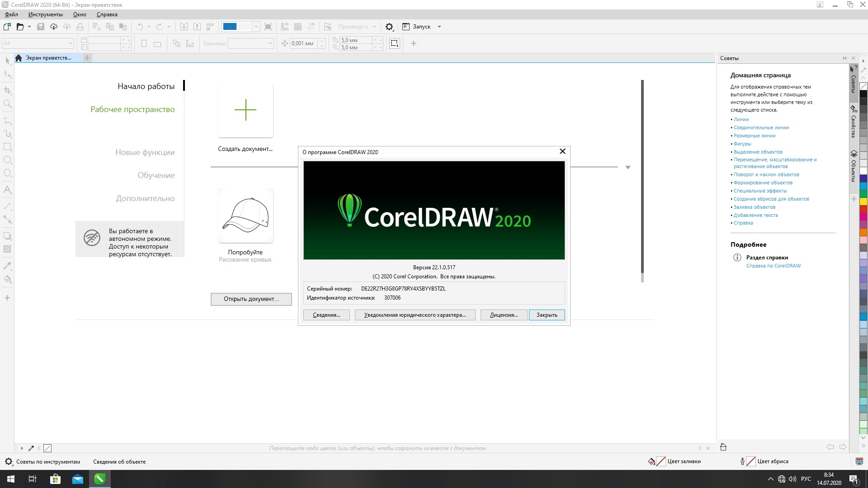
Task: Click the New document toolbar icon
Action: (7, 27)
